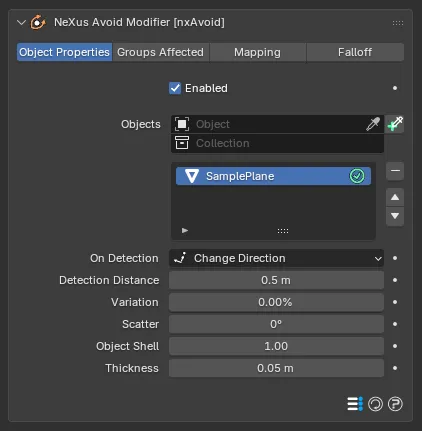Open the Mapping tab

pos(257,52)
